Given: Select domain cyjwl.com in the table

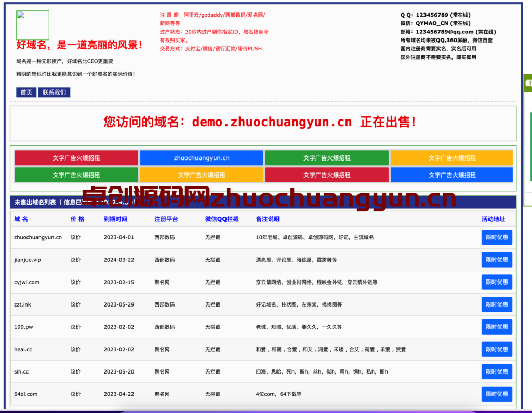Looking at the screenshot, I should coord(27,282).
